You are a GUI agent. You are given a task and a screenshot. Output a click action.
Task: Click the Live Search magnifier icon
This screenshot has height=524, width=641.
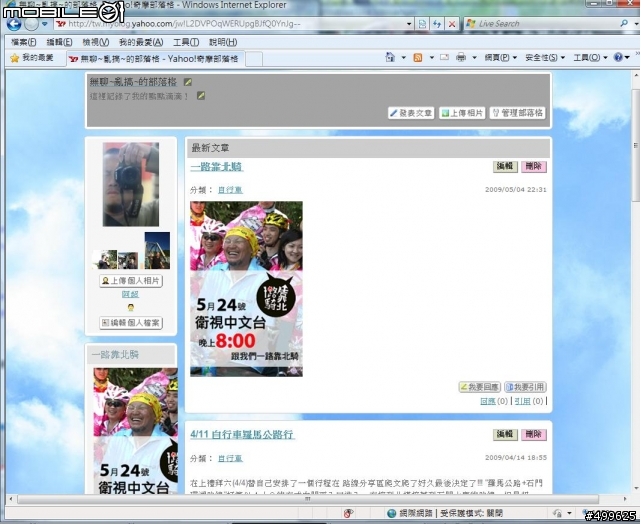tap(623, 24)
